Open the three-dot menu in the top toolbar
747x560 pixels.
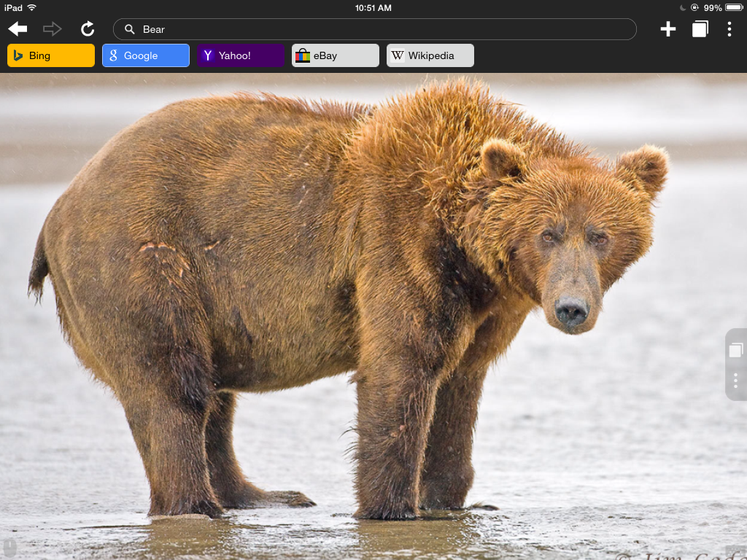[729, 29]
